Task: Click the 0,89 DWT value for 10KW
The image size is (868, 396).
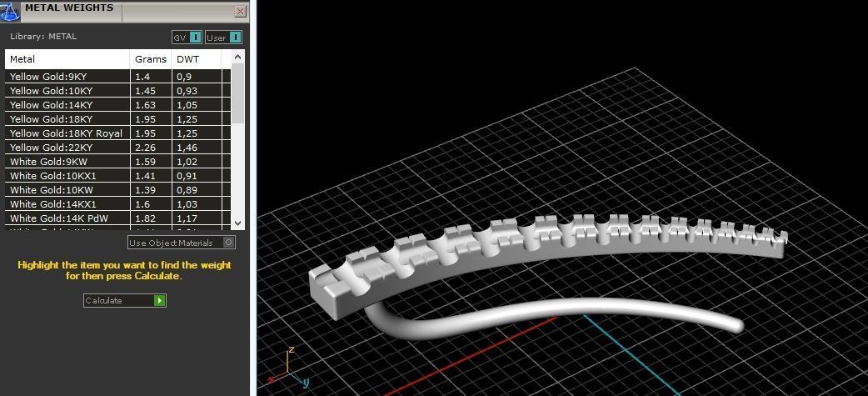Action: pyautogui.click(x=187, y=190)
